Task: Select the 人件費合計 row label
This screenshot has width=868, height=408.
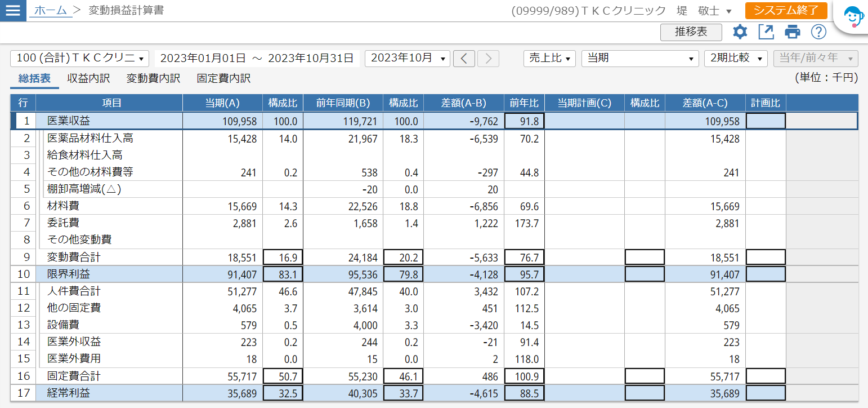Action: 74,291
